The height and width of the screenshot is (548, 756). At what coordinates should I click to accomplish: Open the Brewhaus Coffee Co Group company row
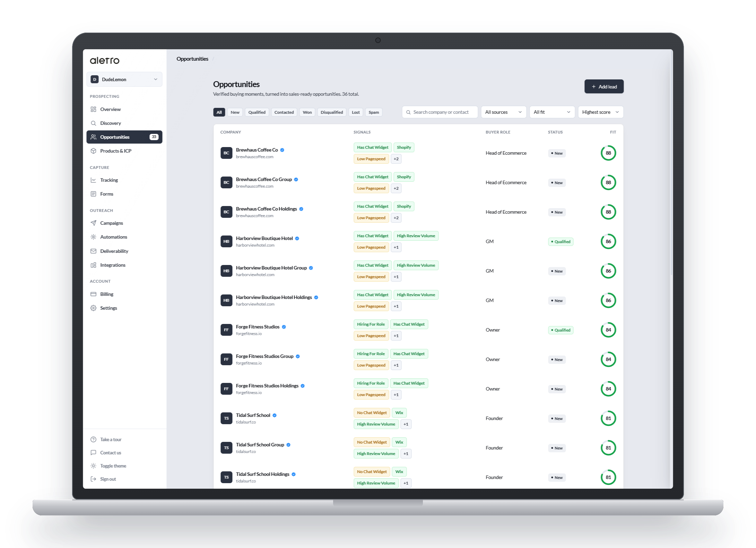418,182
